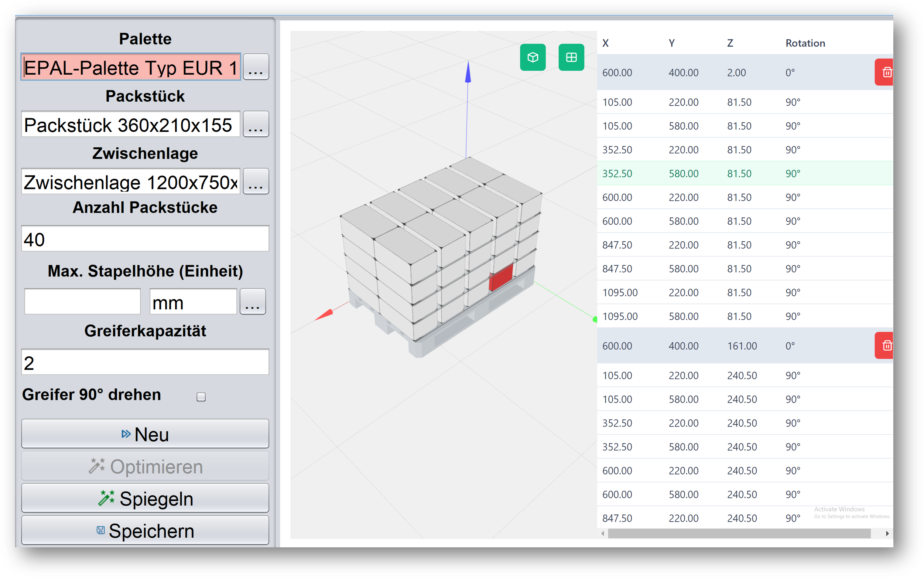Click the Rotation column header
Viewport: 924px width, 578px height.
[805, 43]
